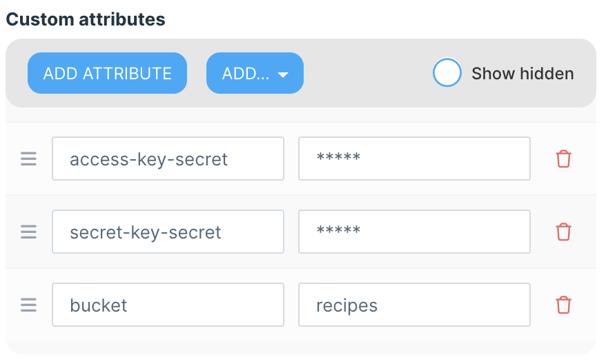
Task: Edit the secret-key-secret name field
Action: point(168,232)
